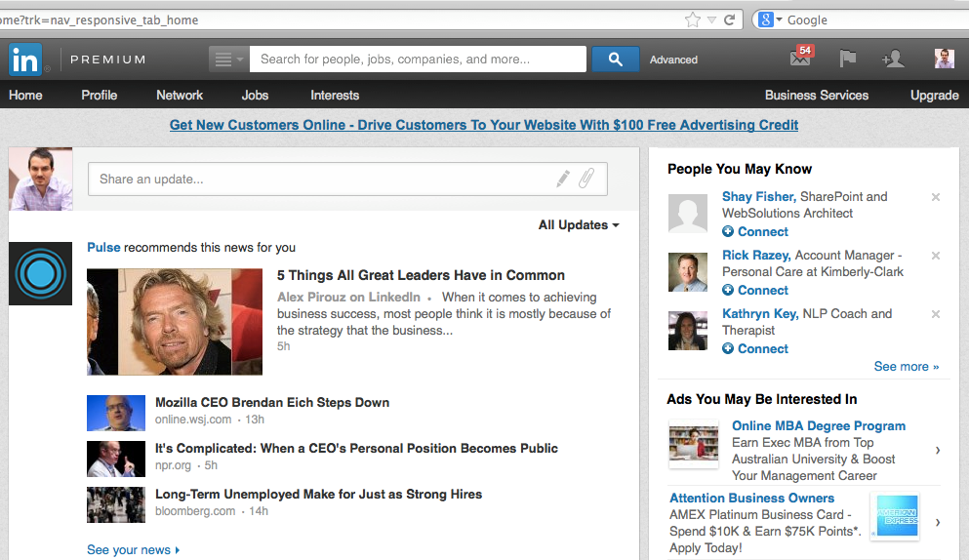Open Attention Business Owners ad
The height and width of the screenshot is (560, 969).
click(x=751, y=498)
